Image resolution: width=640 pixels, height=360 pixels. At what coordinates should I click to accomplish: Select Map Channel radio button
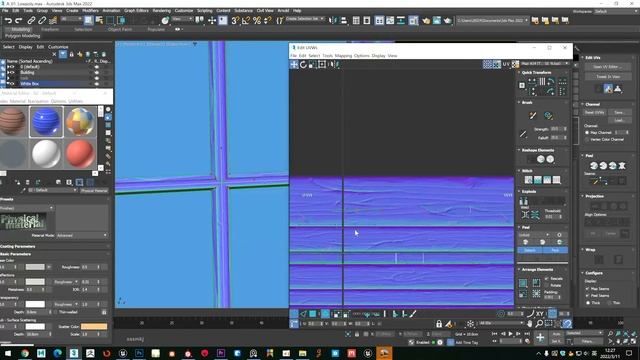coord(587,133)
